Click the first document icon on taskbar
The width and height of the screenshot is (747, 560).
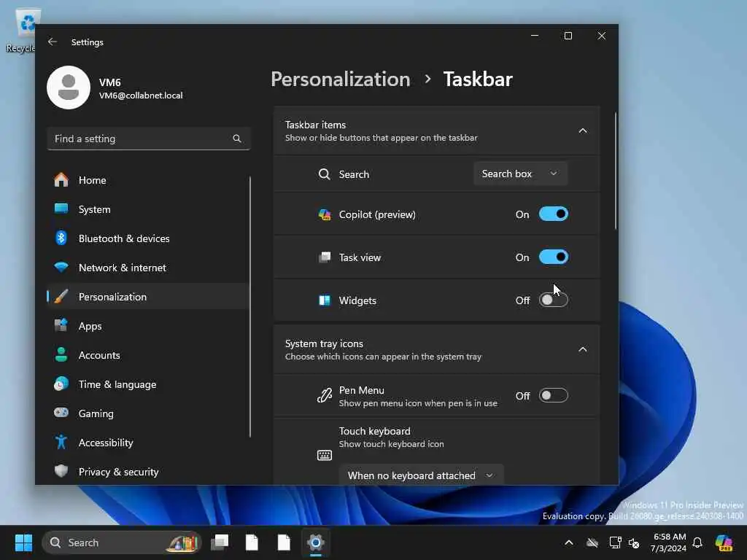[x=252, y=542]
